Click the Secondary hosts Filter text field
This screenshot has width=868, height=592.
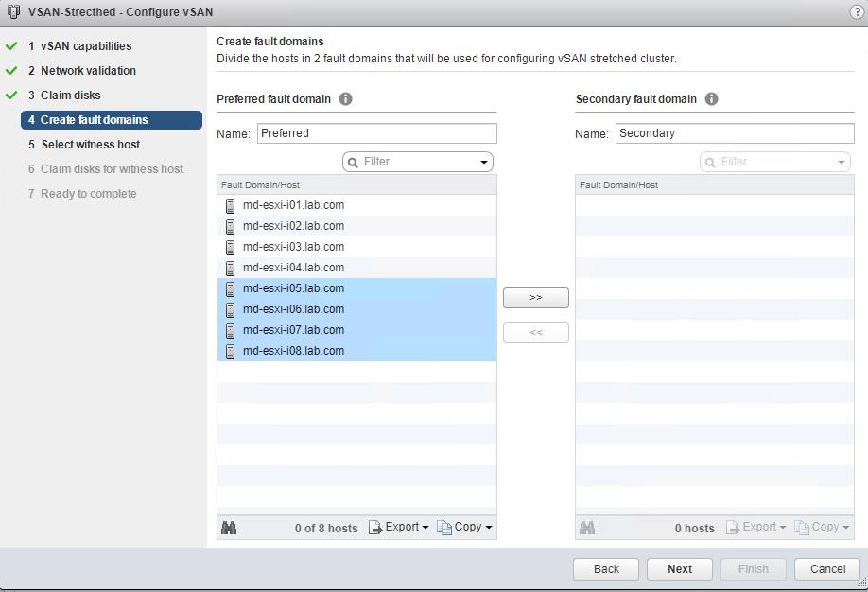pos(775,163)
